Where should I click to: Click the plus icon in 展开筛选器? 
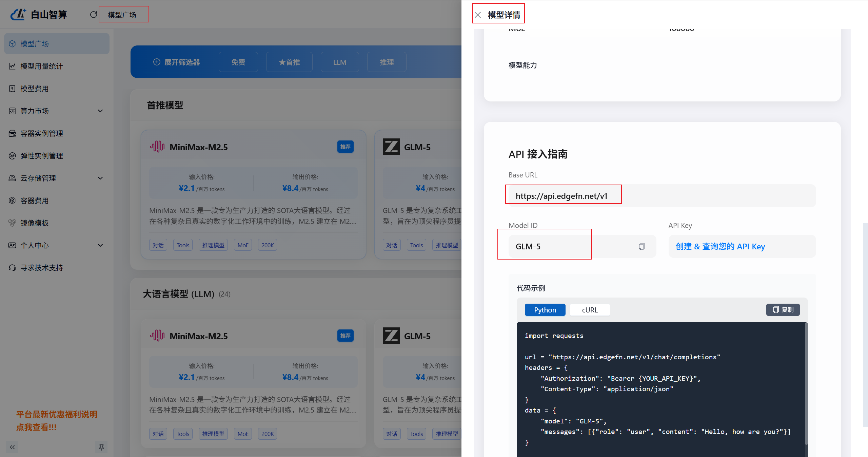tap(157, 62)
